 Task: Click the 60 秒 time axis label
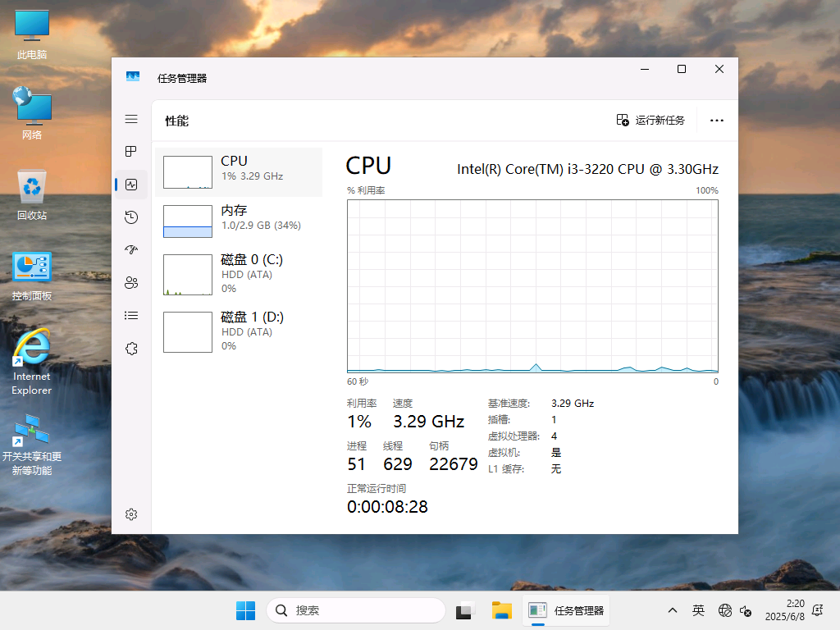[358, 381]
